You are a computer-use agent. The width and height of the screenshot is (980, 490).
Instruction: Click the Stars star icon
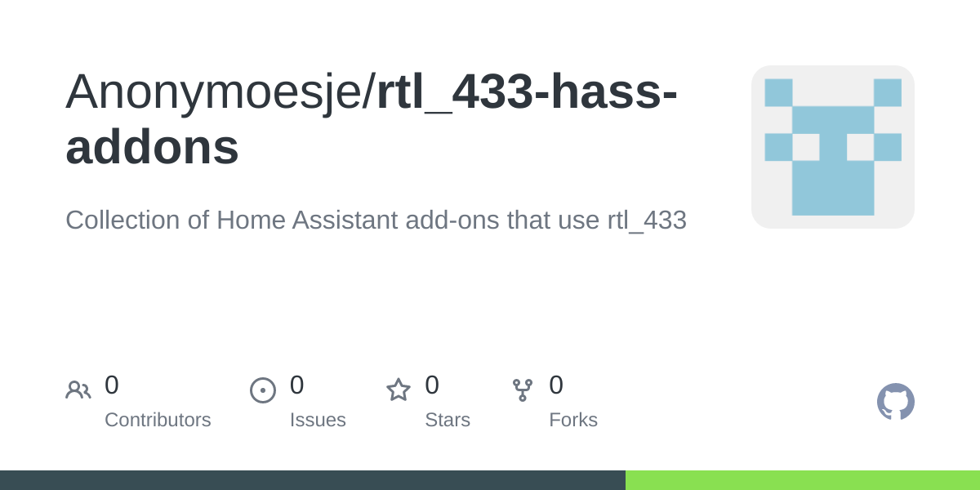pos(399,390)
